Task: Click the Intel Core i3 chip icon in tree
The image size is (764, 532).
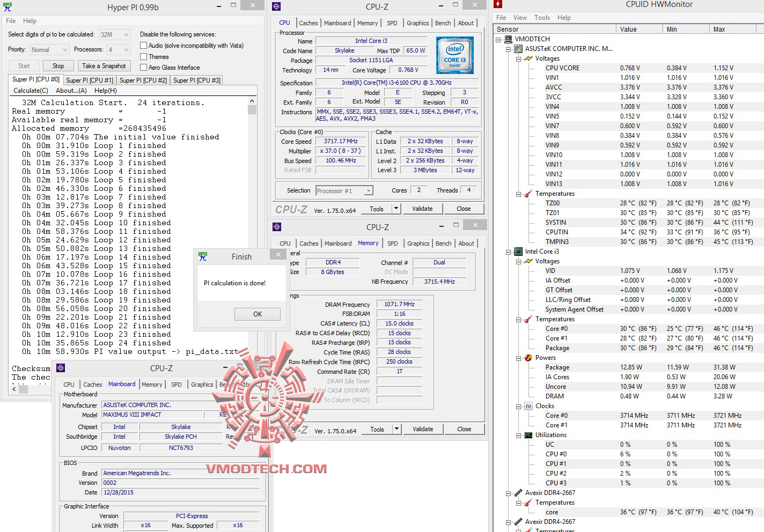Action: (x=518, y=252)
